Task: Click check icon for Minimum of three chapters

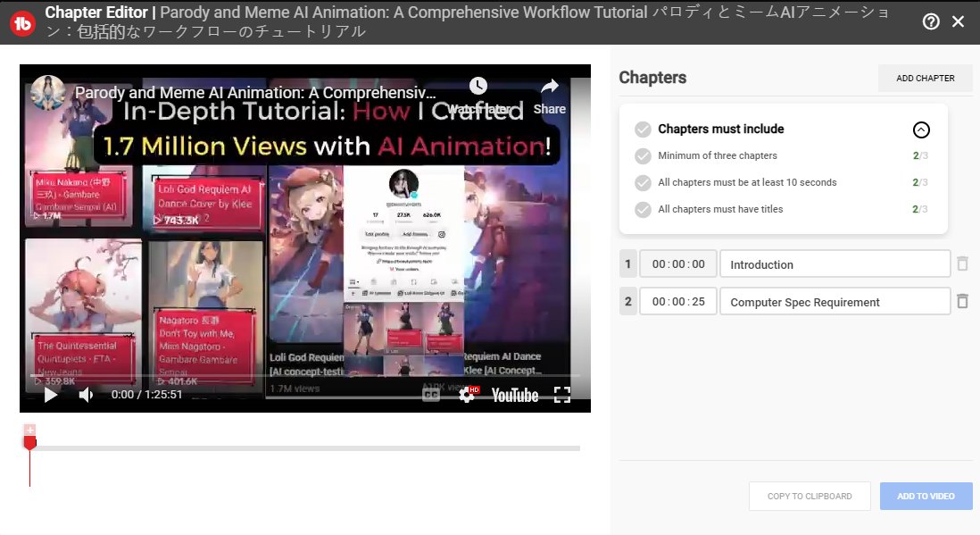Action: point(643,155)
